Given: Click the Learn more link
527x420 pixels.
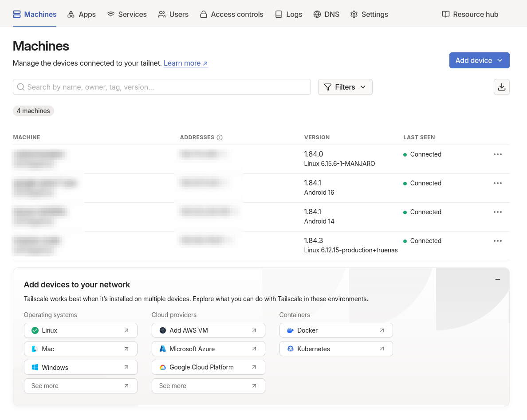Looking at the screenshot, I should pyautogui.click(x=185, y=63).
